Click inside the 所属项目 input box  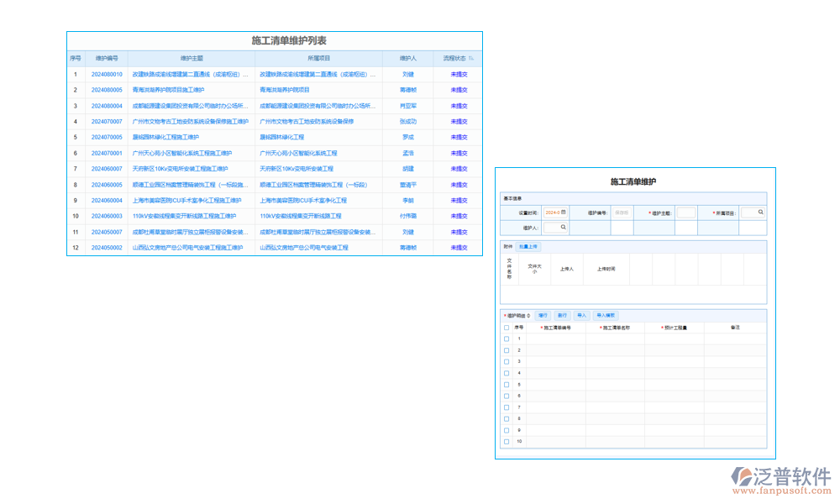[750, 213]
